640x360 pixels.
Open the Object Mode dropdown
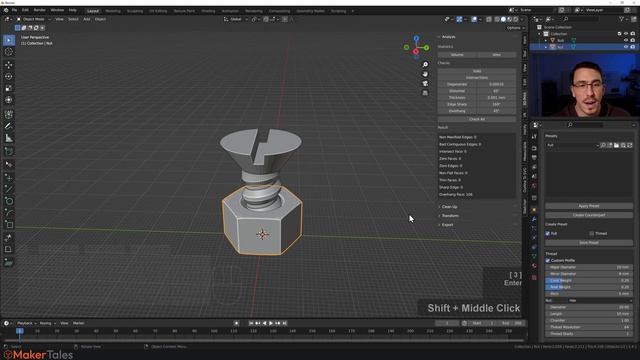[x=33, y=19]
